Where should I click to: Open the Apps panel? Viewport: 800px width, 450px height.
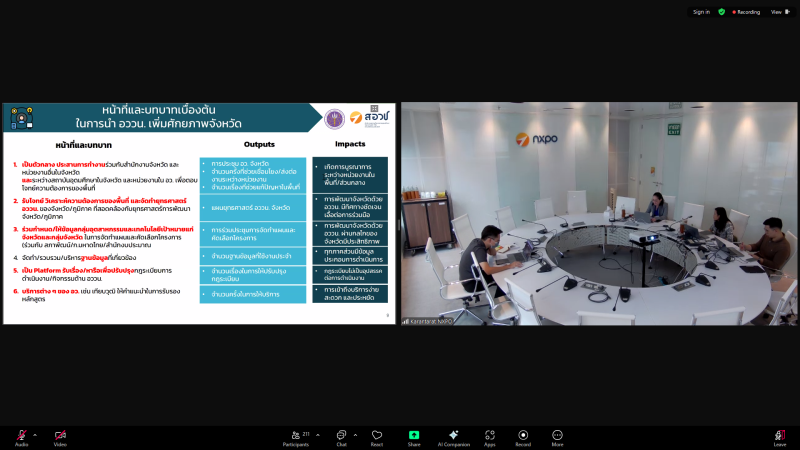point(490,436)
